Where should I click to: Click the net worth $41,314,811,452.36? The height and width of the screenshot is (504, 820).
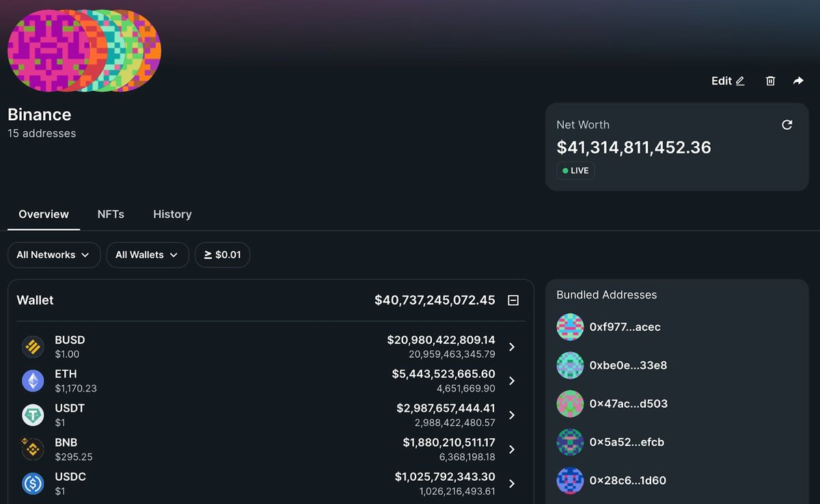pyautogui.click(x=634, y=147)
